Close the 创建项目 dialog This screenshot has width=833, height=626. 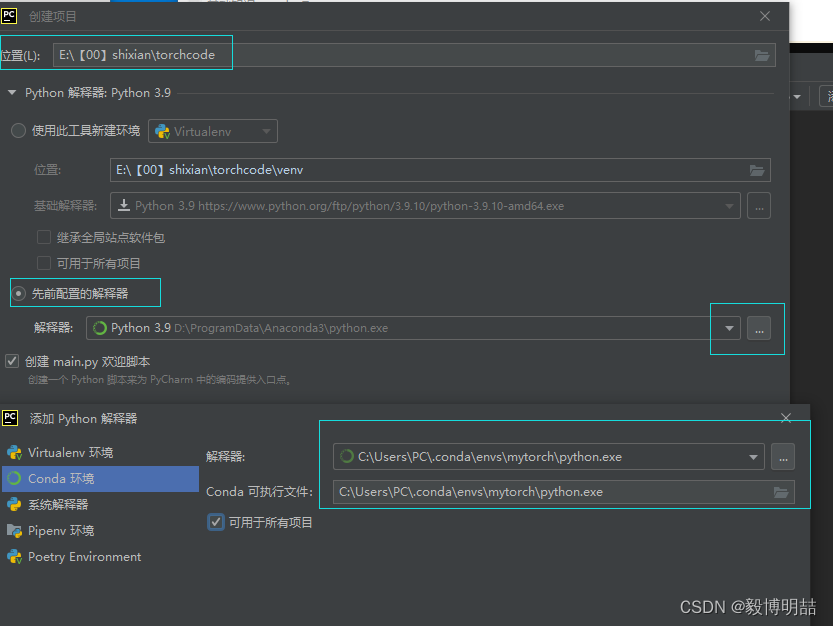(764, 16)
